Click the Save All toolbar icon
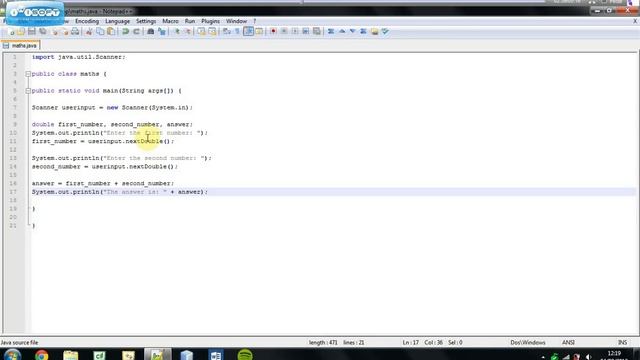 click(x=42, y=31)
